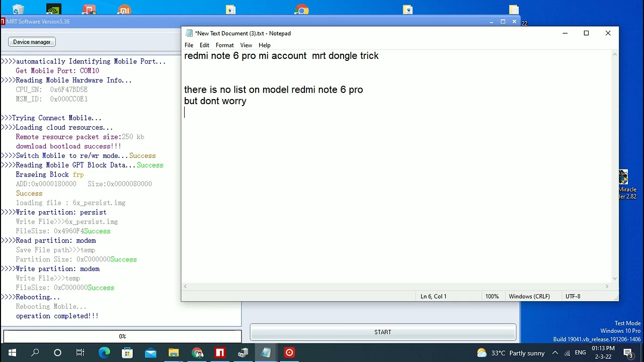This screenshot has height=362, width=644.
Task: Click the red screen recorder taskbar icon
Action: [x=289, y=353]
